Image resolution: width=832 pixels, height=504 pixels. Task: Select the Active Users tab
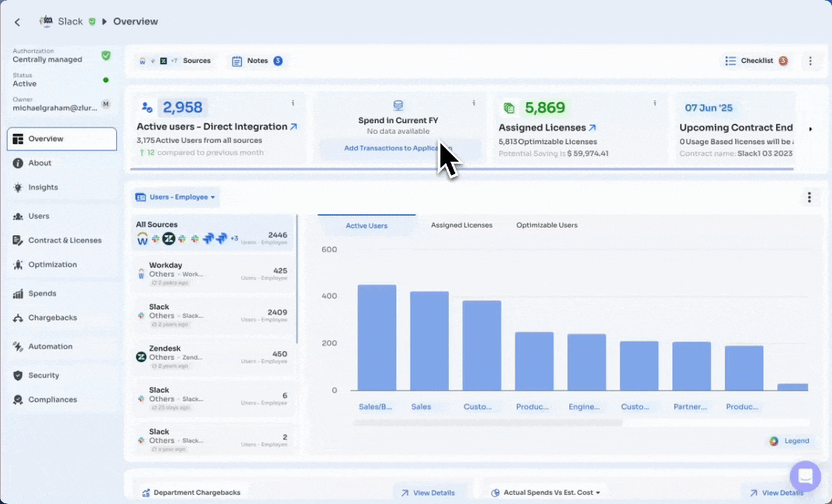coord(367,225)
